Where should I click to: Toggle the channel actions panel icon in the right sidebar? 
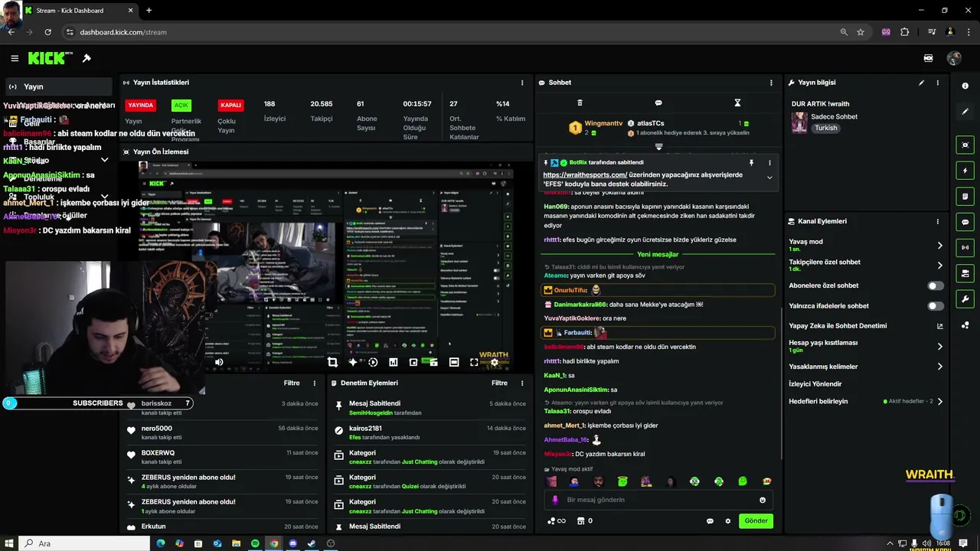pyautogui.click(x=965, y=273)
